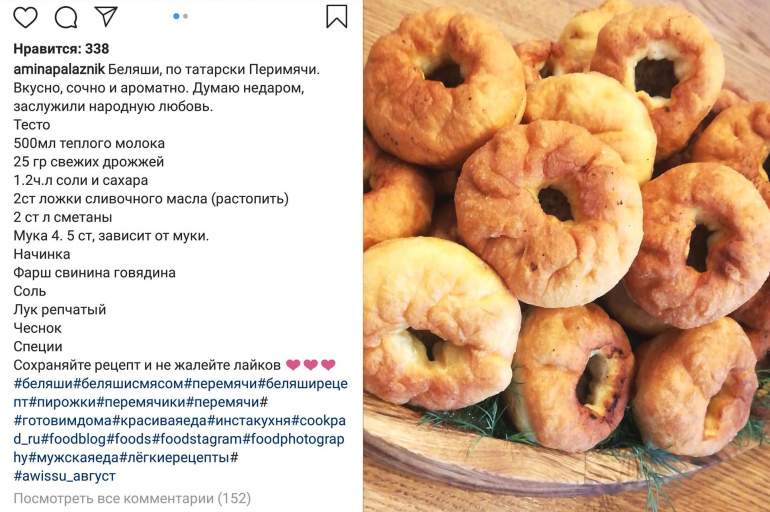770x512 pixels.
Task: Like the post with the heart icon
Action: [x=25, y=17]
